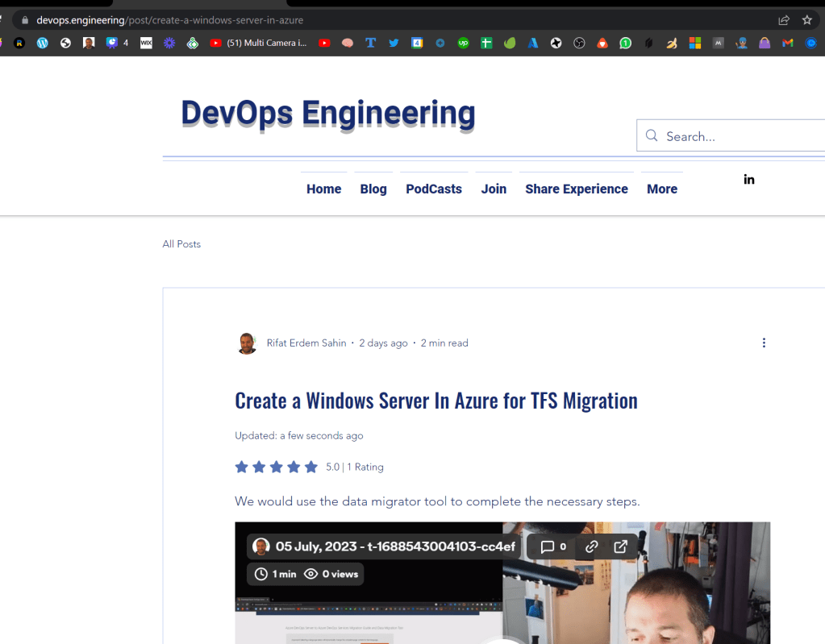Open the Blog navigation item
The height and width of the screenshot is (644, 825).
(x=373, y=189)
